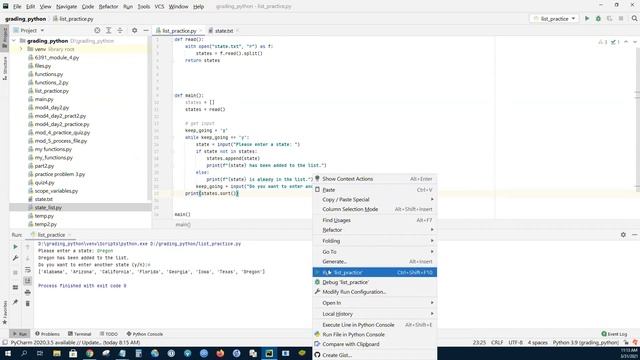Open Copy / Paste Special submenu
The width and height of the screenshot is (640, 360).
tap(375, 199)
